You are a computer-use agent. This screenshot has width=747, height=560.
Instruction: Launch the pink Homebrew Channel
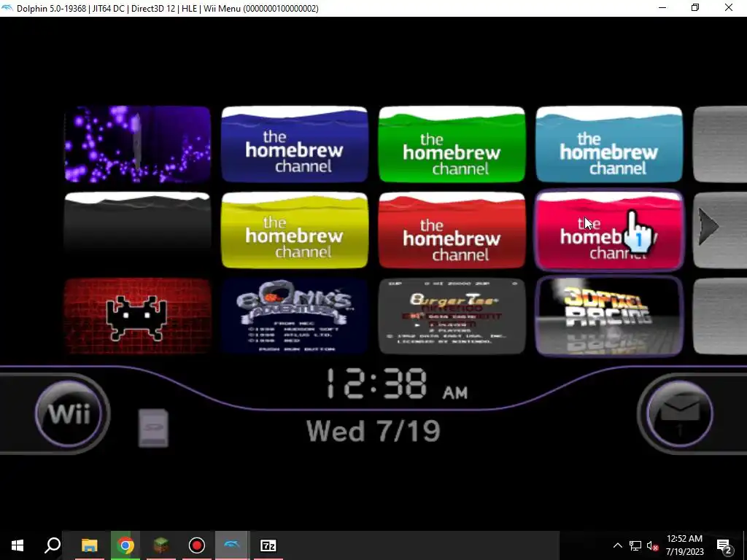(609, 230)
